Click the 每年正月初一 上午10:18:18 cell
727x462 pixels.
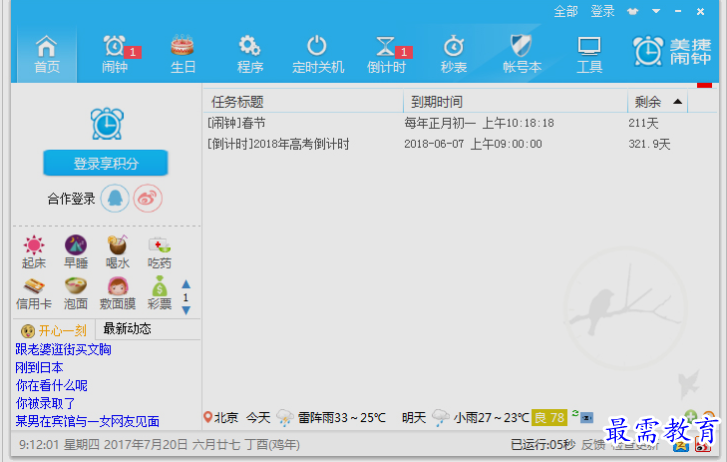pos(479,123)
